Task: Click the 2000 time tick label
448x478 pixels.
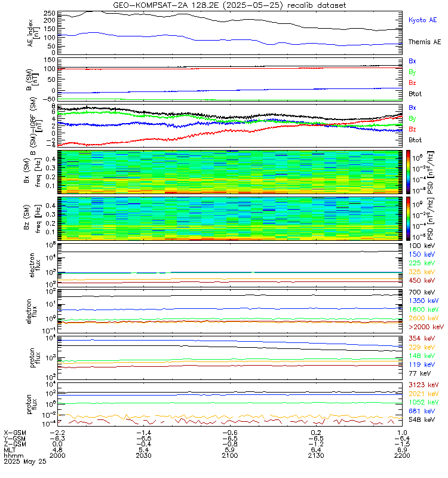Action: click(57, 455)
